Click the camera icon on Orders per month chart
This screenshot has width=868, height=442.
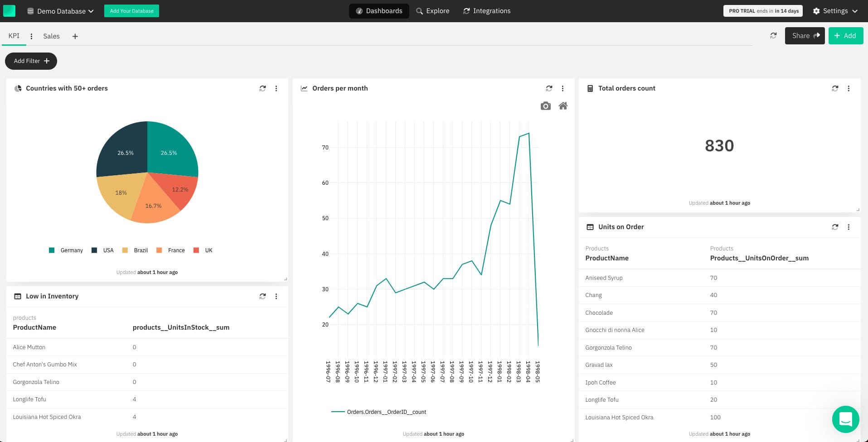[546, 106]
